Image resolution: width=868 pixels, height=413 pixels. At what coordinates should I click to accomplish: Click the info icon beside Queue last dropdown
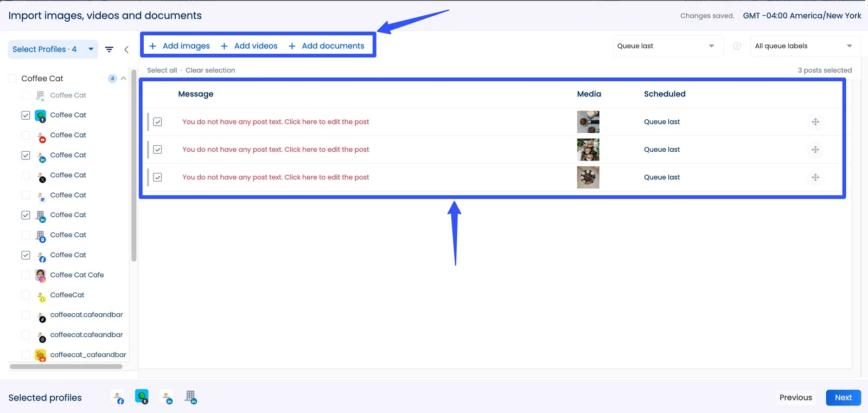click(x=737, y=46)
